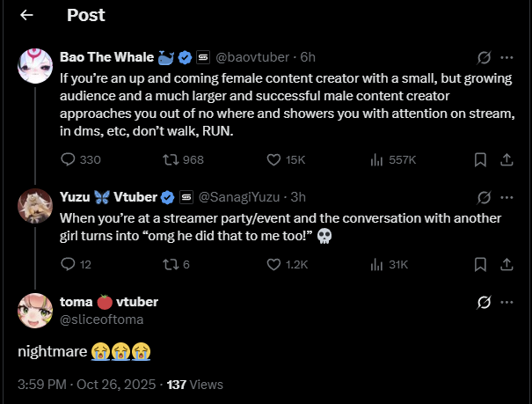Reply to Bao The Whale's post
The image size is (532, 404).
coord(69,159)
